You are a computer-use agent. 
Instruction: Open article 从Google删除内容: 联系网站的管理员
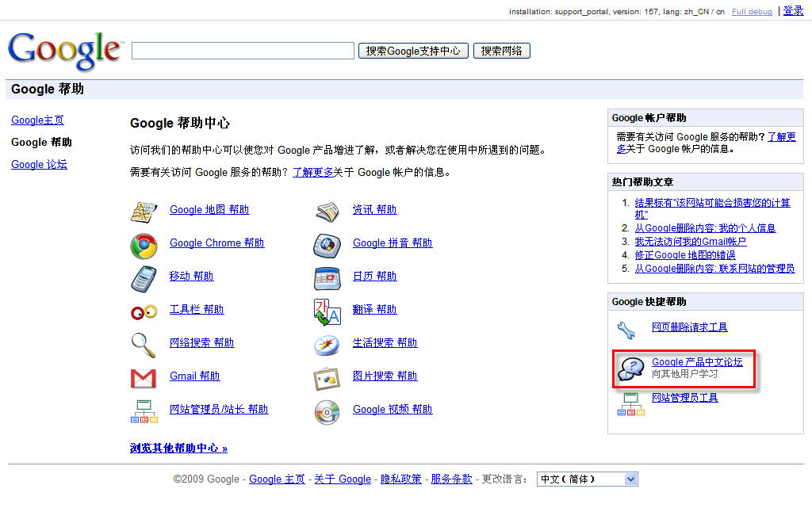714,269
